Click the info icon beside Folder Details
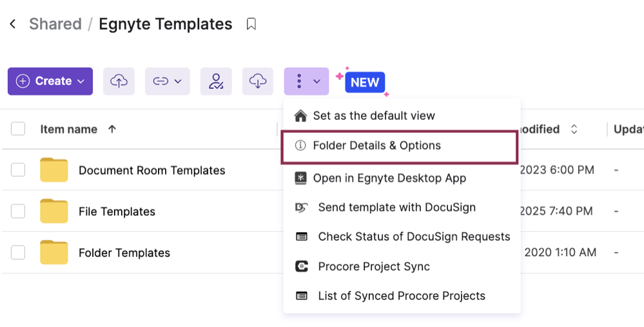Image resolution: width=644 pixels, height=327 pixels. pyautogui.click(x=300, y=145)
